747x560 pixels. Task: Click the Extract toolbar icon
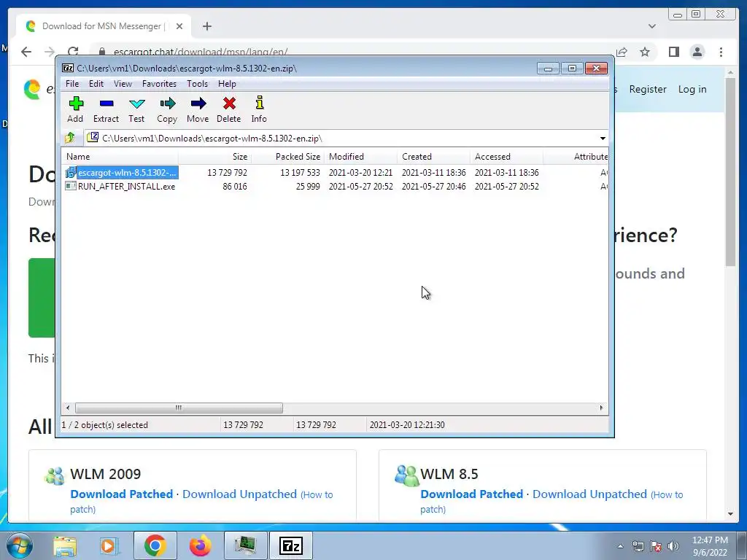point(106,110)
